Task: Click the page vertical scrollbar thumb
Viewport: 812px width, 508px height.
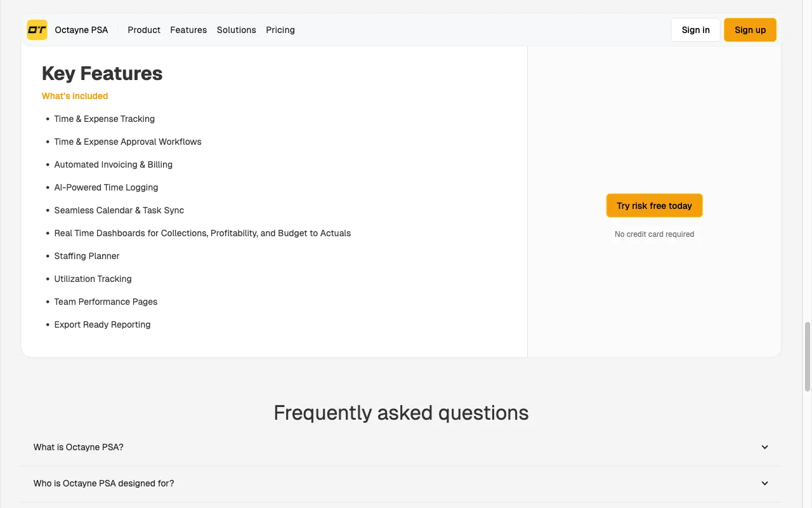Action: pyautogui.click(x=808, y=356)
